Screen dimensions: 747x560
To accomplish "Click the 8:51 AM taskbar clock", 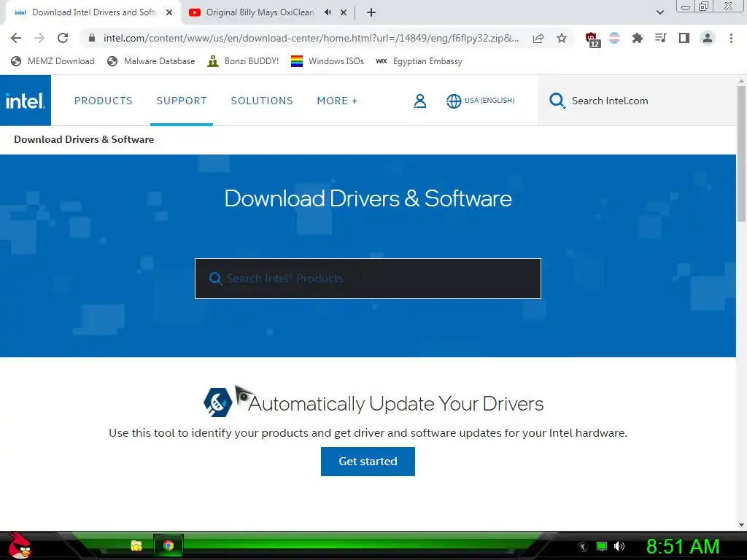I will [682, 547].
